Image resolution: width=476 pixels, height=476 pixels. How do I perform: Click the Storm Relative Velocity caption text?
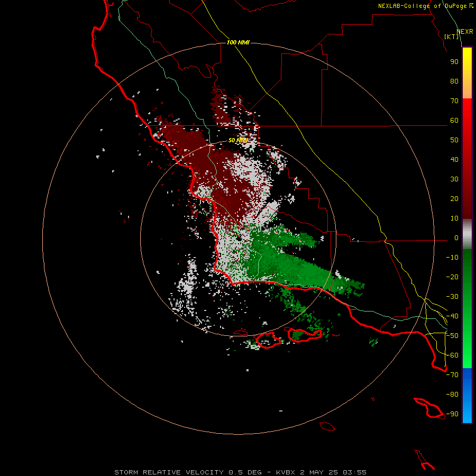[x=240, y=472]
